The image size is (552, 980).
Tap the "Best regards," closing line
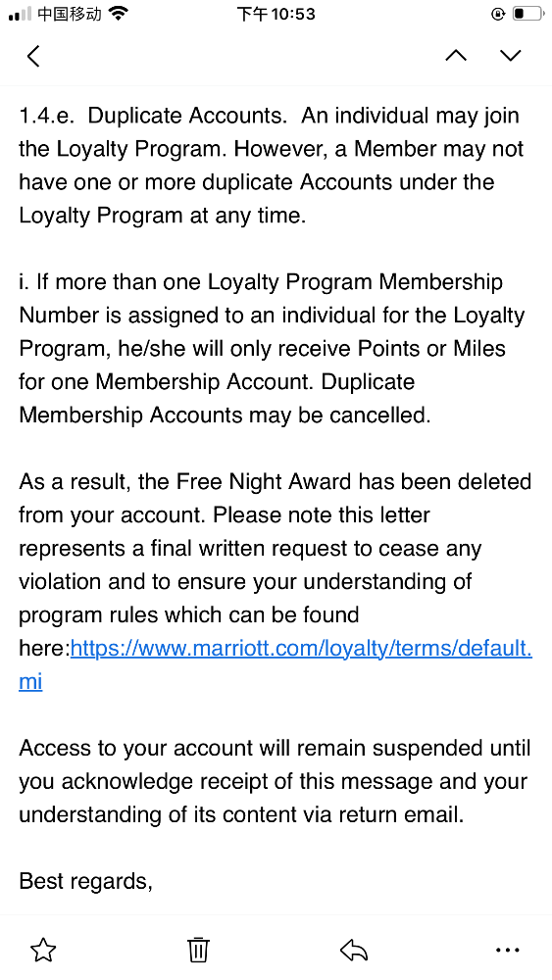tap(85, 881)
